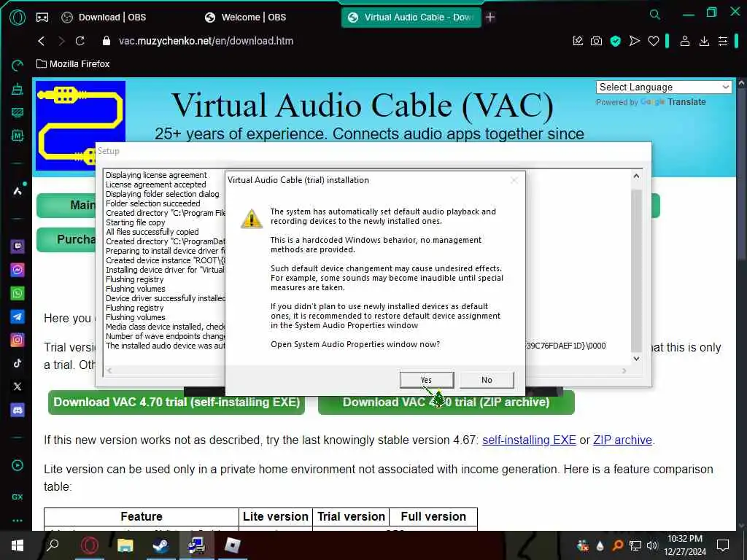
Task: Open Telegram in the sidebar
Action: [x=18, y=316]
